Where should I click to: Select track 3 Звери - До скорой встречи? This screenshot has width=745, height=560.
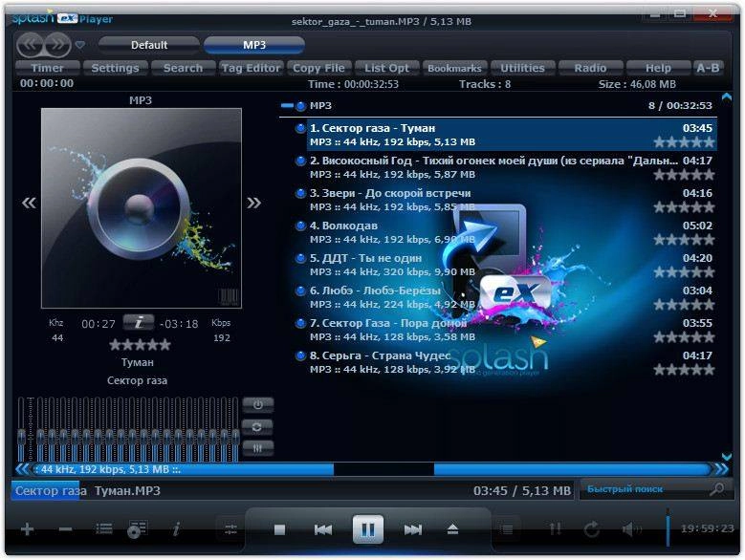[512, 200]
